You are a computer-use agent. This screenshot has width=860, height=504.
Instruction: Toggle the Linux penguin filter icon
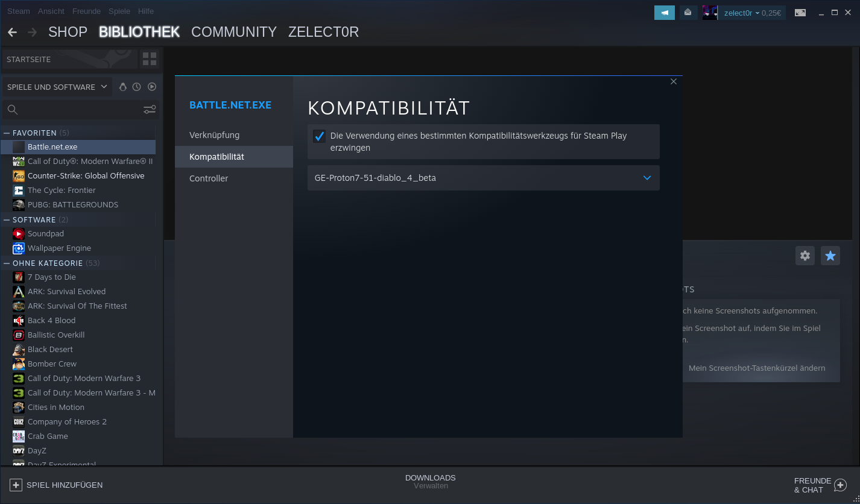(x=123, y=87)
